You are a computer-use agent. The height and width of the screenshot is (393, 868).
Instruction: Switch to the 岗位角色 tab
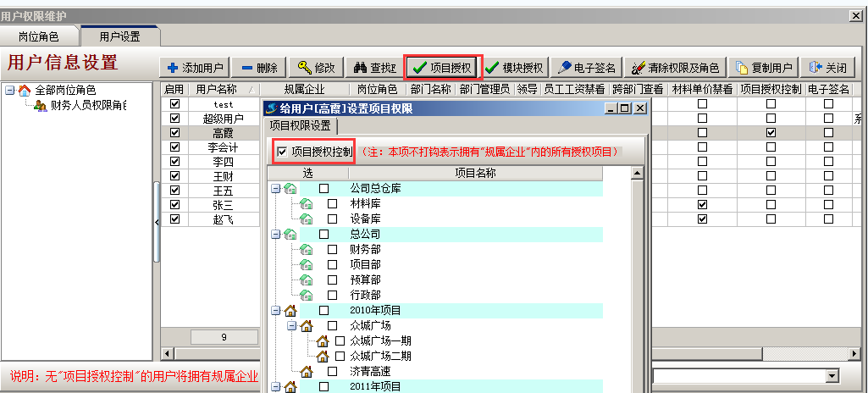click(39, 36)
